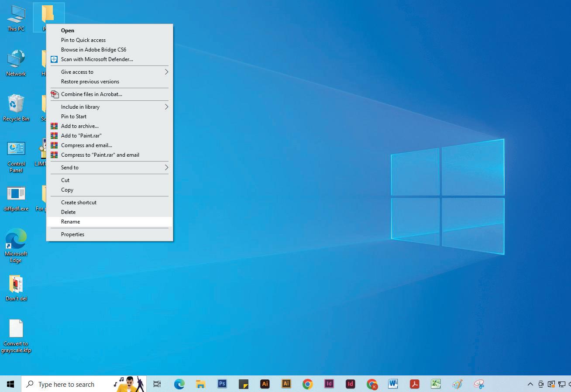Viewport: 571px width, 392px height.
Task: Click the Freddie Mercury search highlight image
Action: tap(129, 384)
